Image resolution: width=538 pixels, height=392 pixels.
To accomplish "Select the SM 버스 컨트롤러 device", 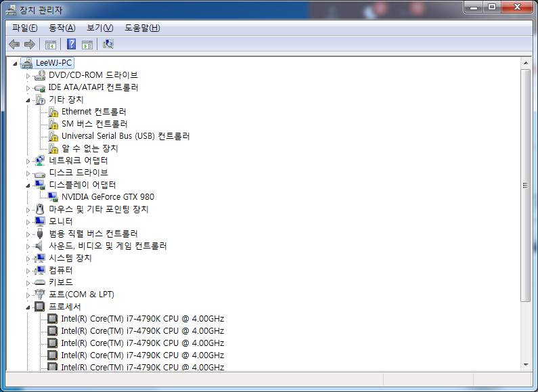I will coord(94,124).
